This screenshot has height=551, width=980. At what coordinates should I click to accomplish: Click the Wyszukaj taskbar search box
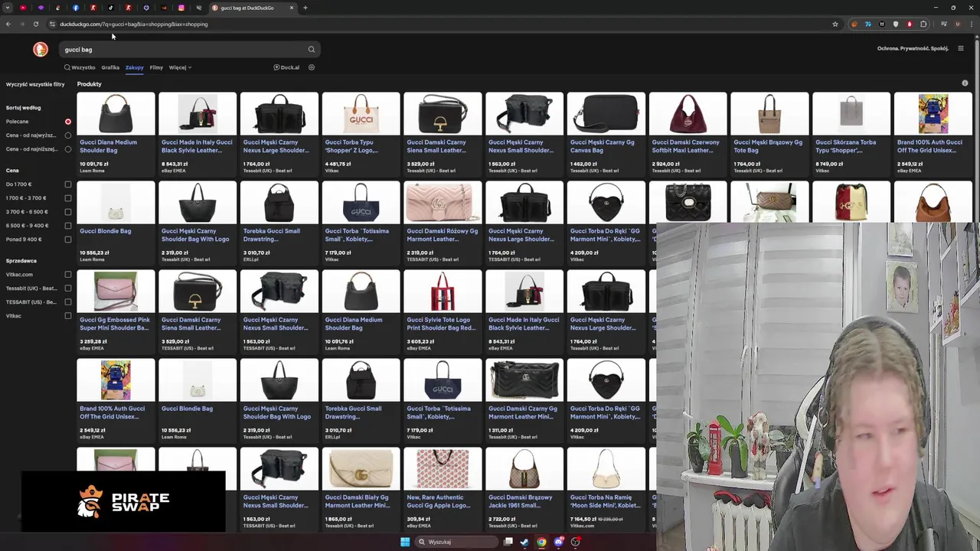tap(456, 542)
